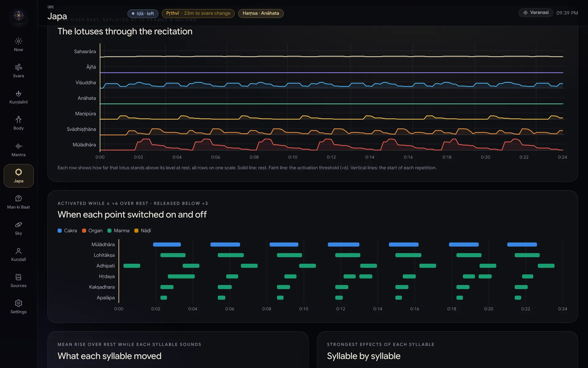Viewport: 588px width, 368px height.
Task: Select the active Japa tab
Action: coord(18,176)
